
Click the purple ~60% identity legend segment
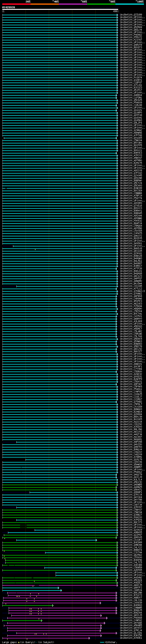(x=73, y=4)
